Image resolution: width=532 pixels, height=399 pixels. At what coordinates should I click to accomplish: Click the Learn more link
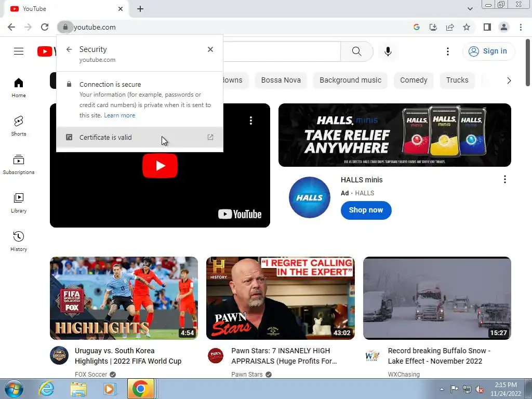pyautogui.click(x=119, y=115)
